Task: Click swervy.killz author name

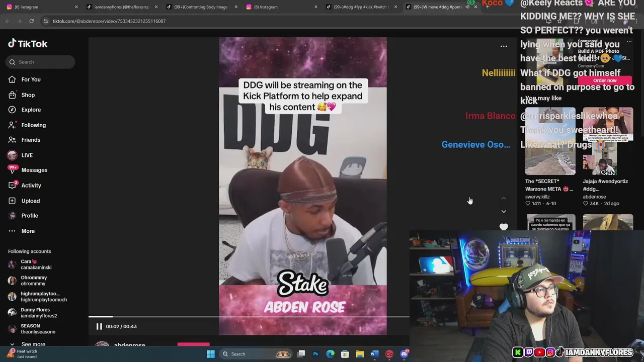Action: coord(537,197)
